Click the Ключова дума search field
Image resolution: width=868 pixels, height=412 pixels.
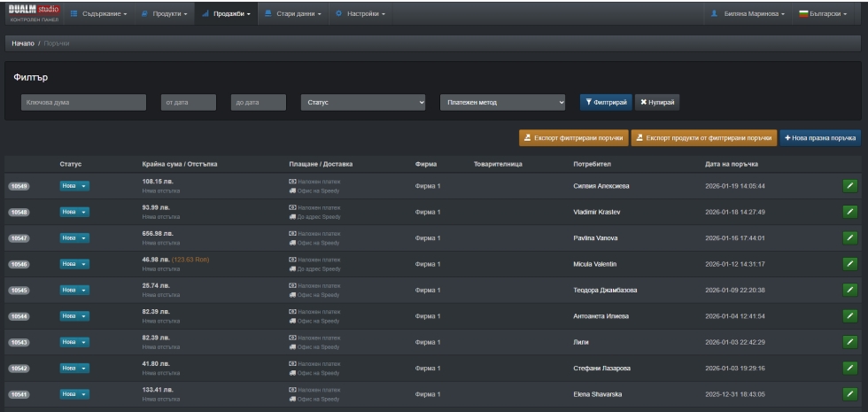[x=83, y=103]
